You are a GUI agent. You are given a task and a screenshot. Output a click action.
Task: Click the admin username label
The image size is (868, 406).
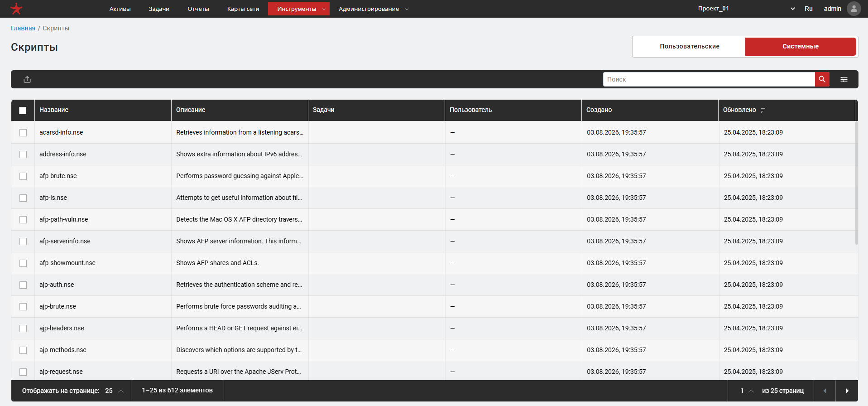point(832,9)
